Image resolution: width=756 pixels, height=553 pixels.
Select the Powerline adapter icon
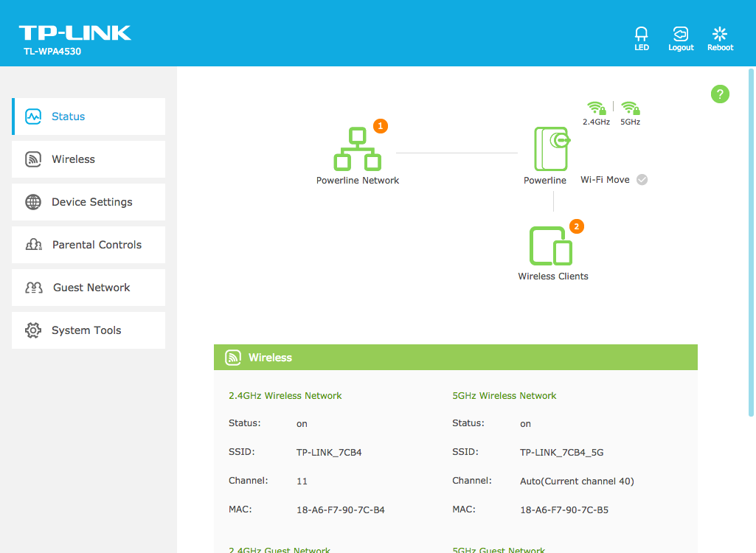(551, 149)
